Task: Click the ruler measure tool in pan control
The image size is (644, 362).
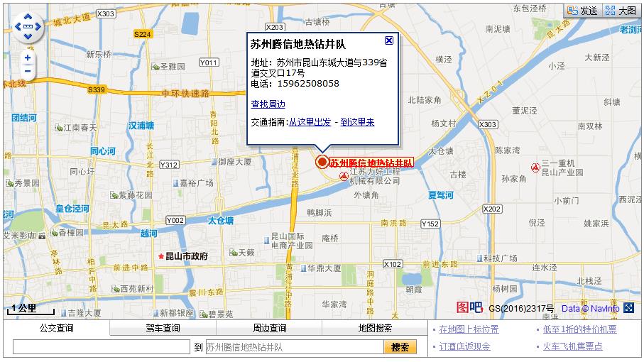Action: click(28, 27)
